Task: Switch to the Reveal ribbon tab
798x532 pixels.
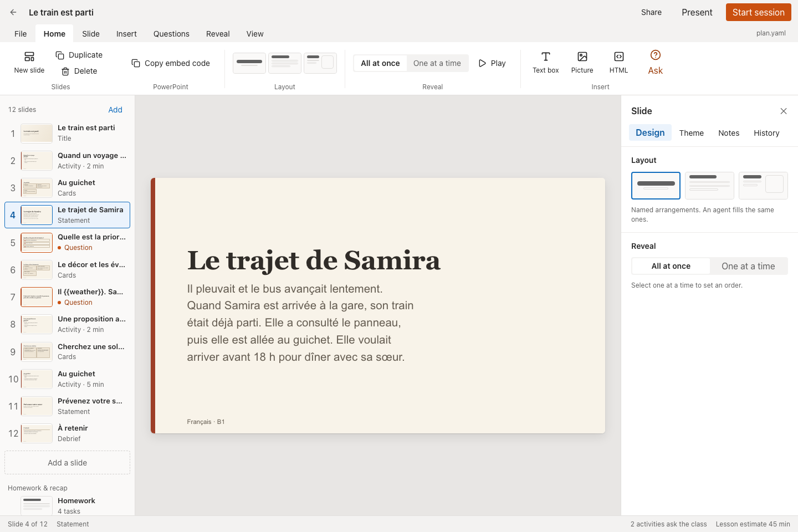Action: pyautogui.click(x=218, y=34)
